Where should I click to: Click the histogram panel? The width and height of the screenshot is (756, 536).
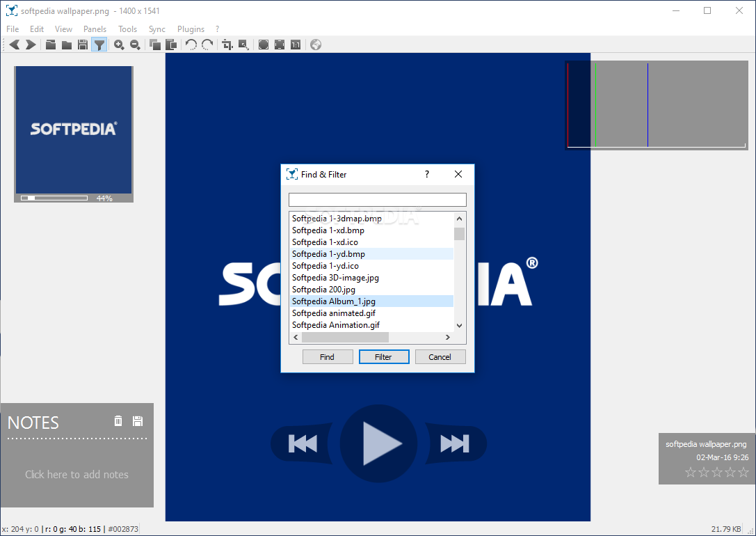[657, 105]
